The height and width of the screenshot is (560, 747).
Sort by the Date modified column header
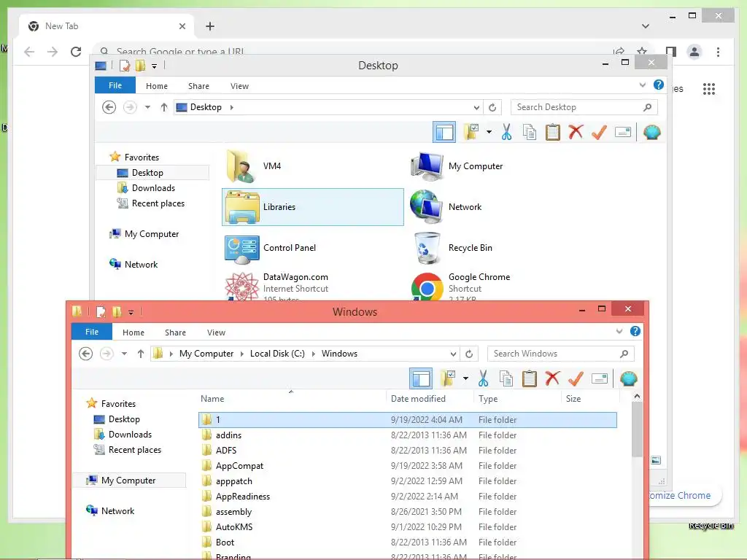pyautogui.click(x=418, y=399)
